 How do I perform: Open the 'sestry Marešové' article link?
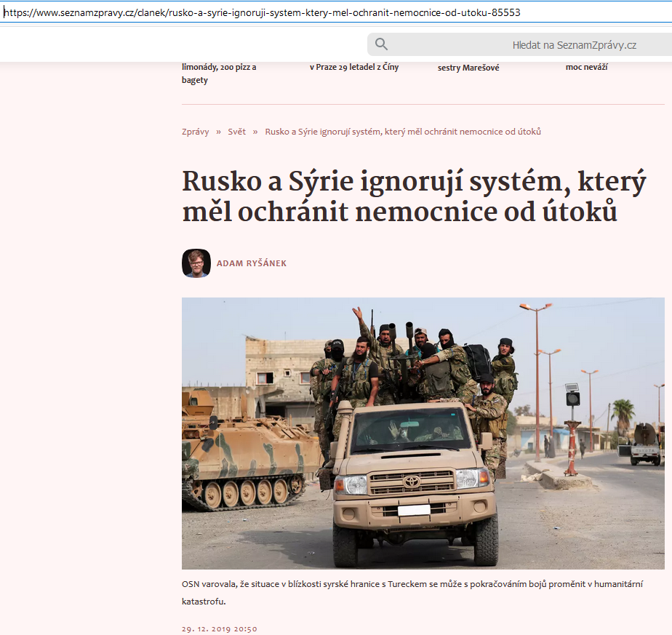(468, 68)
